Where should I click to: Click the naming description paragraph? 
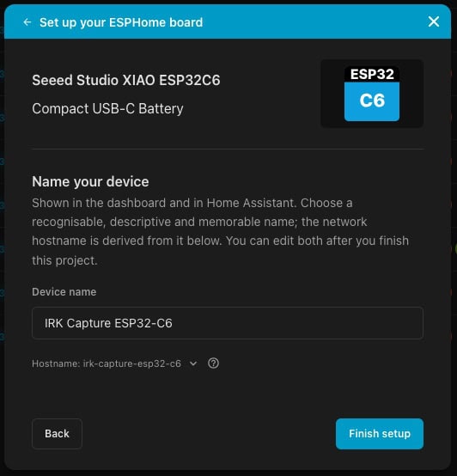[x=220, y=232]
